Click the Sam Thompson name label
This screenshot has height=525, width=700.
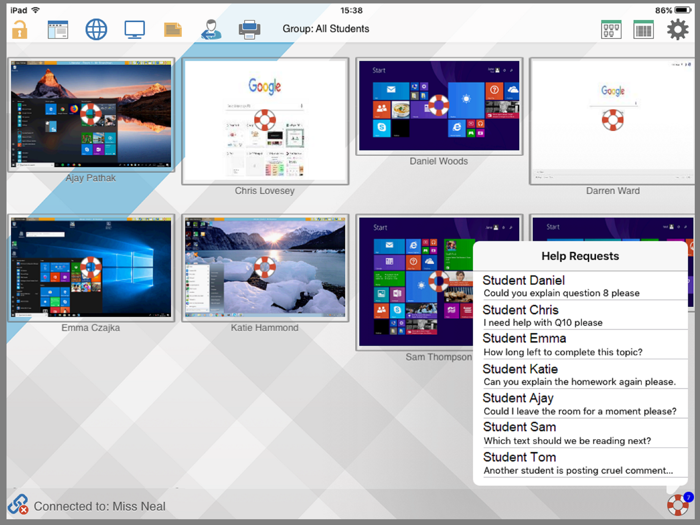[x=438, y=357]
